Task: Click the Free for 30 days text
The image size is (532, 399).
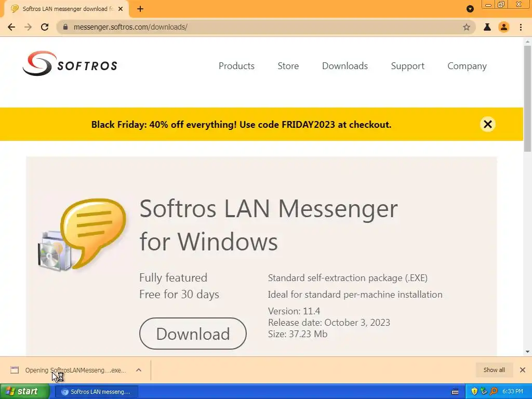Action: 179,294
